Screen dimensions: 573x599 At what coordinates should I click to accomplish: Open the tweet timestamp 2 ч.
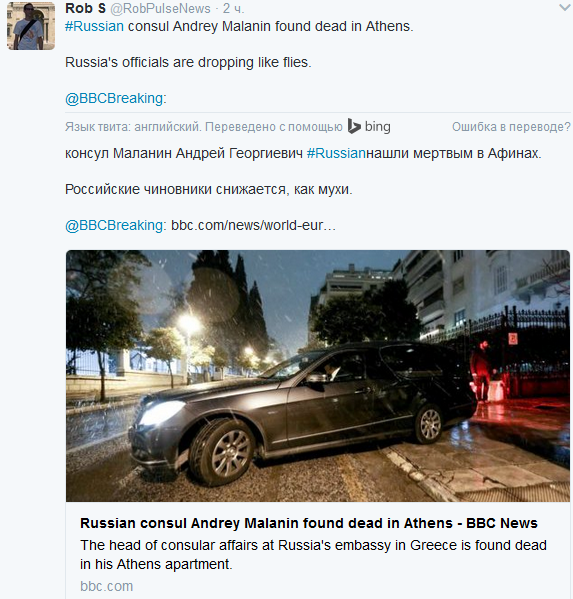click(233, 8)
